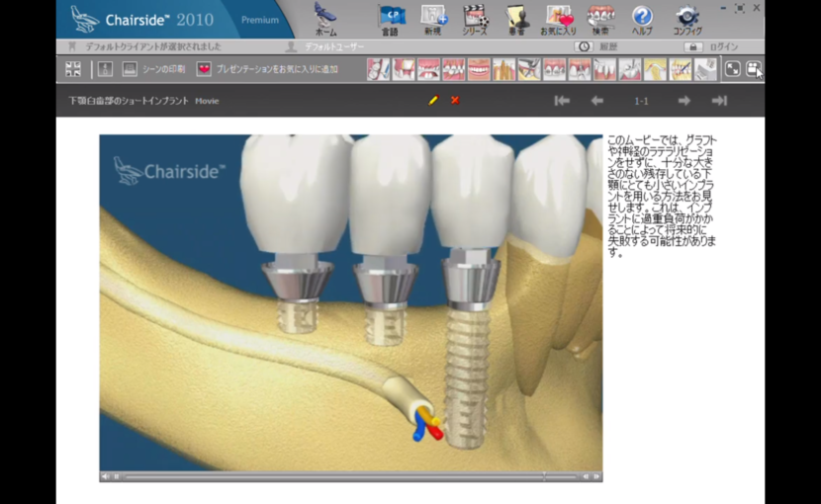Select the tooth roots cross-section thumbnail
The width and height of the screenshot is (821, 504).
pyautogui.click(x=503, y=69)
